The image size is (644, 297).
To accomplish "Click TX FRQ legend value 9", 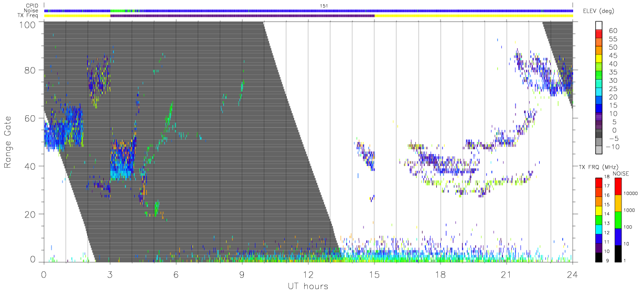I will (x=608, y=261).
